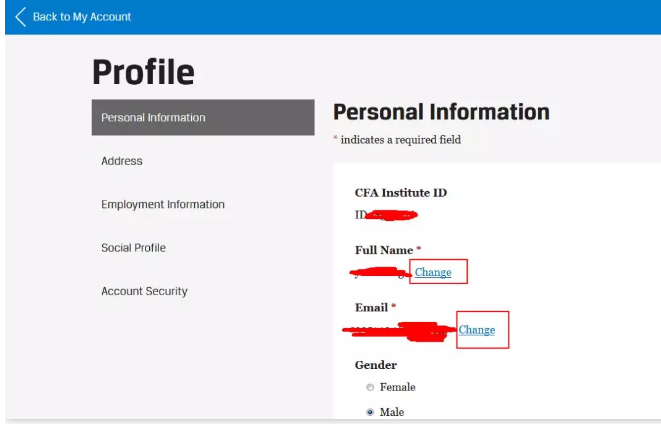Click Change link next to Email
This screenshot has height=424, width=661.
click(x=477, y=330)
